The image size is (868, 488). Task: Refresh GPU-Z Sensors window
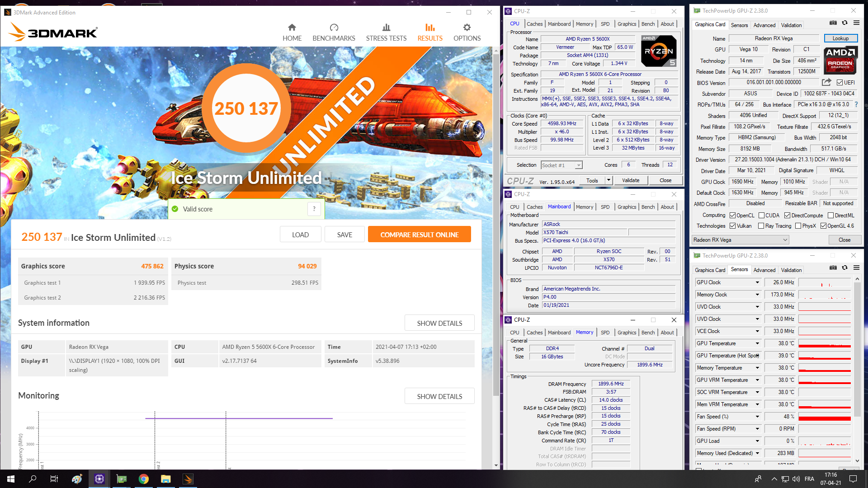[844, 267]
